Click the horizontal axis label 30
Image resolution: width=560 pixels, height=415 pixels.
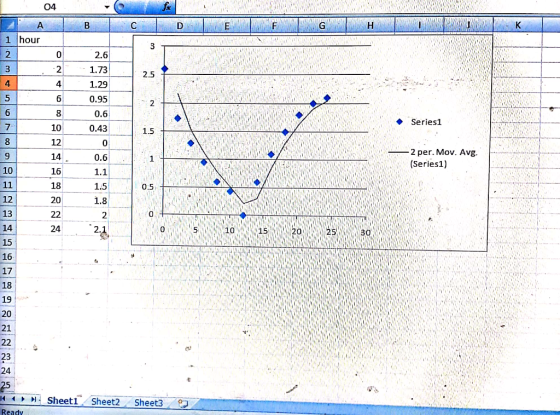[x=365, y=233]
